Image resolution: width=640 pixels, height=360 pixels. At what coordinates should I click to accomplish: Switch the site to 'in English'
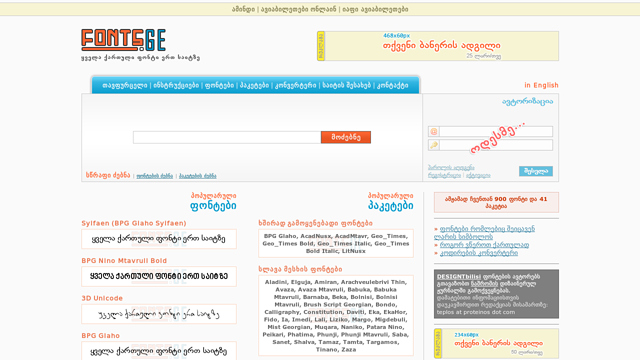541,85
